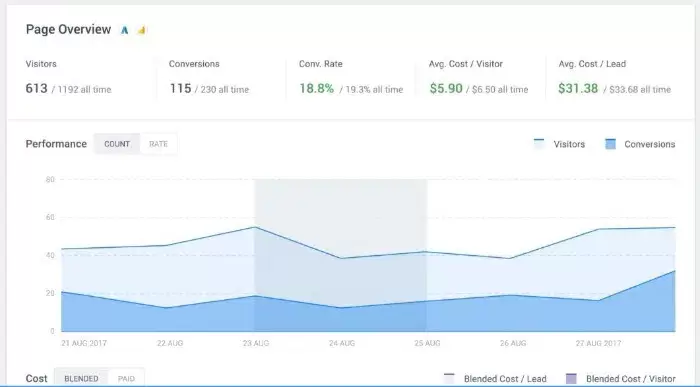Click the 24 AUG axis date

(342, 343)
